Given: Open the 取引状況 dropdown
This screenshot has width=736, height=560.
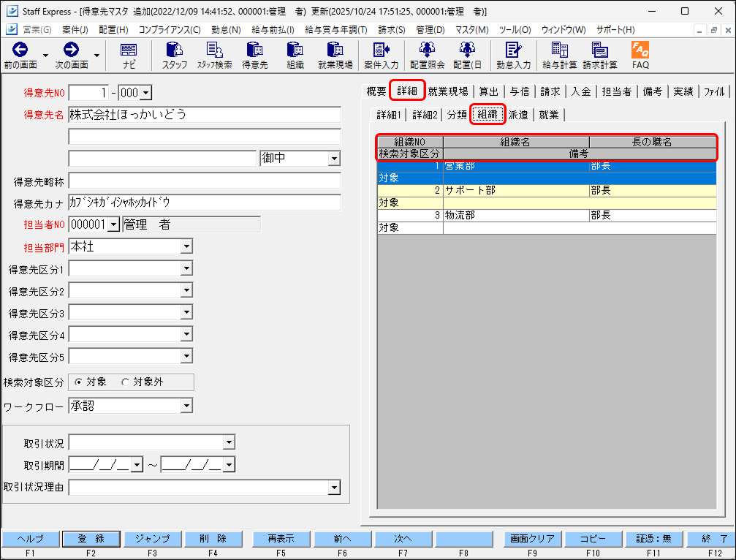Looking at the screenshot, I should click(x=229, y=442).
